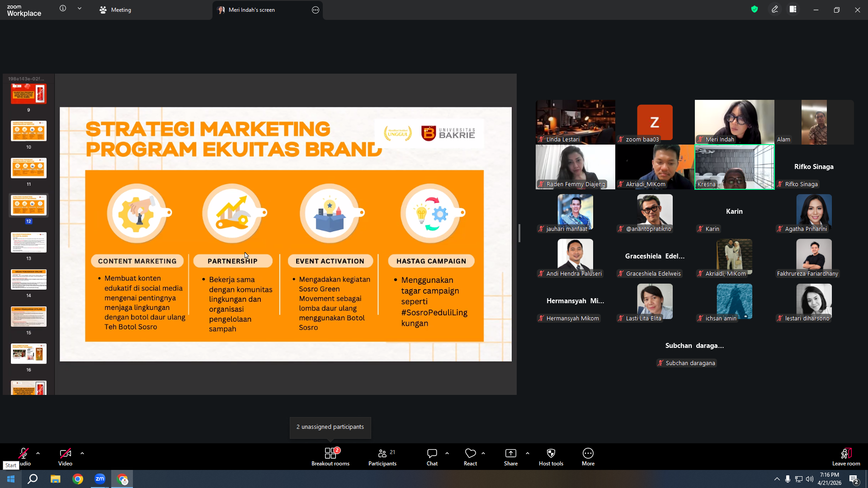The width and height of the screenshot is (868, 488).
Task: Click the green encryption shield icon
Action: point(755,9)
